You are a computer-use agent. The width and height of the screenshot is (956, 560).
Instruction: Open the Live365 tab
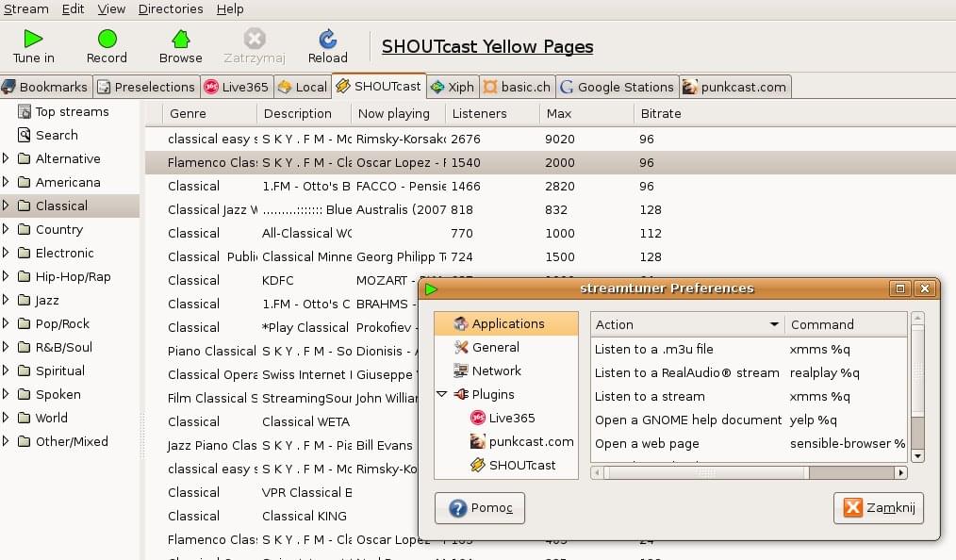click(237, 87)
